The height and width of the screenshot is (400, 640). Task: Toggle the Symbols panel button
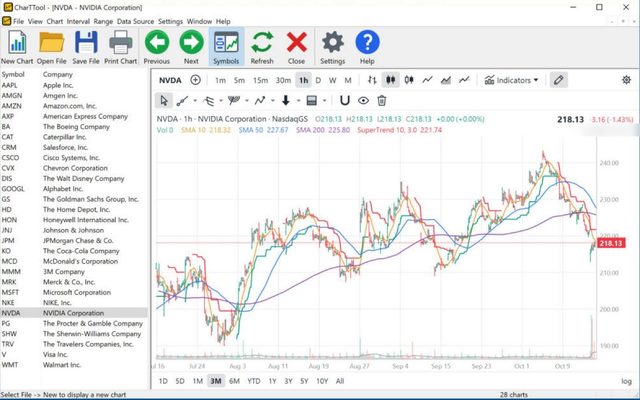point(226,46)
